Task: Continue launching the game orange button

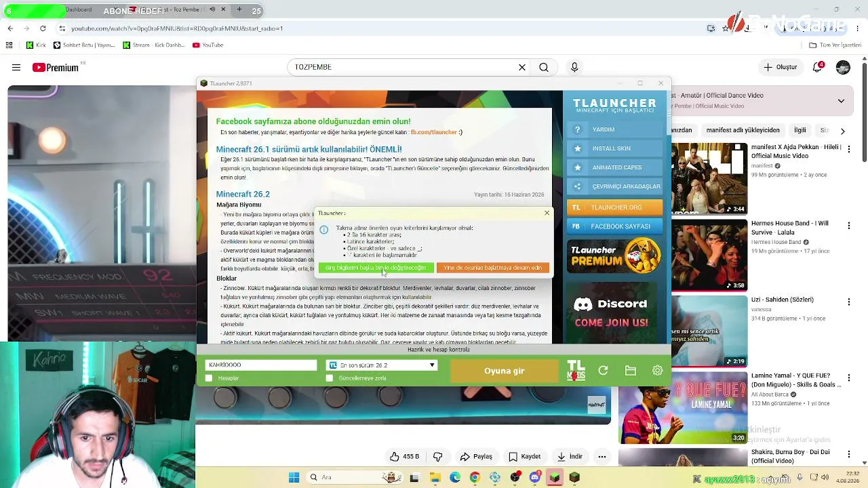Action: pyautogui.click(x=493, y=268)
